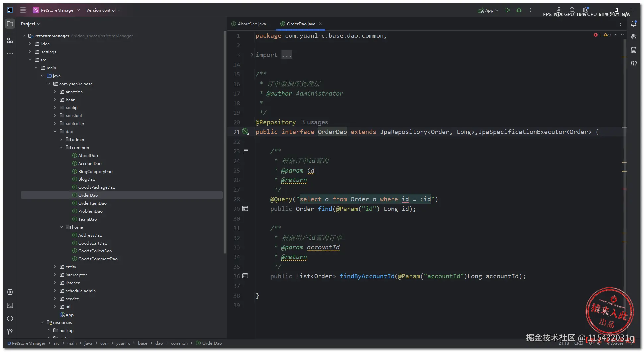
Task: Show more tool windows
Action: tap(10, 54)
